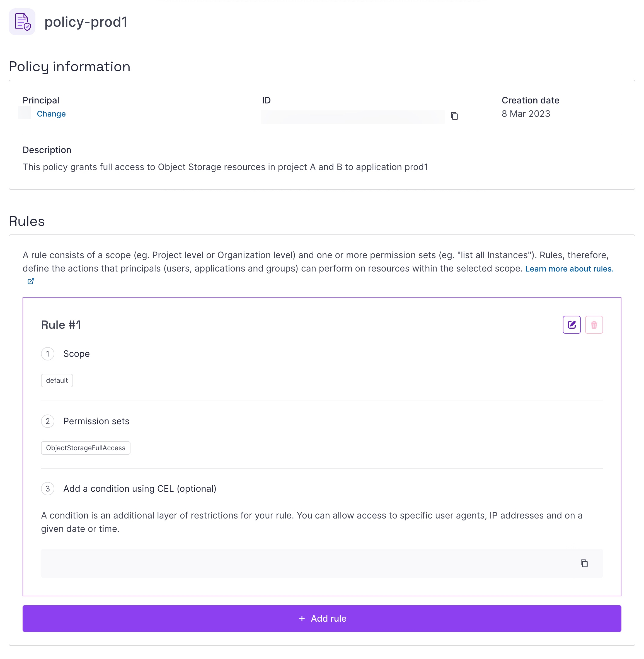Copy the policy ID to clipboard
644x659 pixels.
pos(454,116)
